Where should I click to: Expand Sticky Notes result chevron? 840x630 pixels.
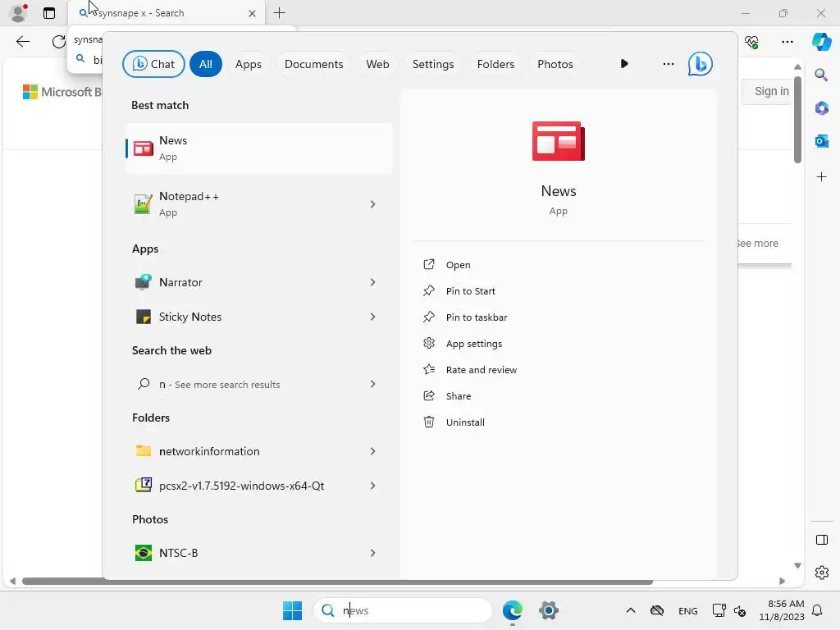373,317
